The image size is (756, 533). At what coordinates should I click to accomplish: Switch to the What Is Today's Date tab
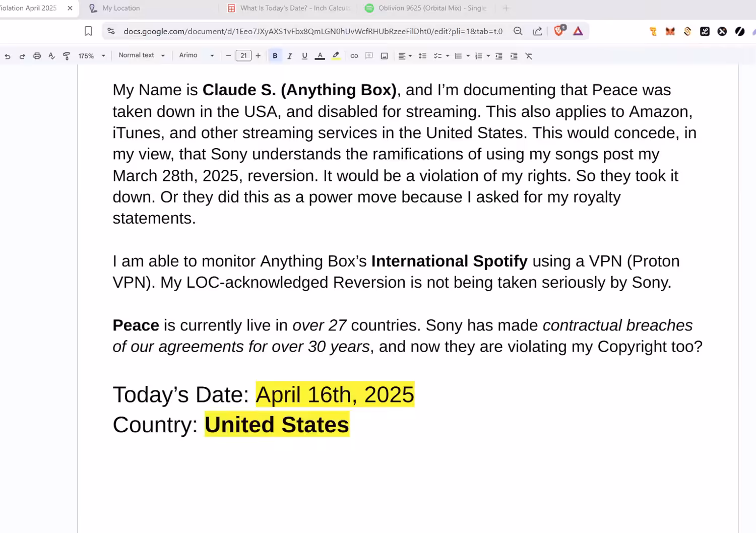click(x=288, y=8)
